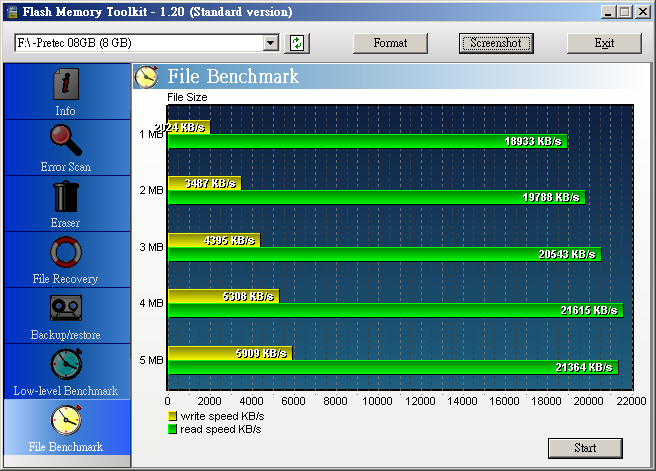Click the Exit button
Viewport: 656px width, 471px height.
[604, 43]
